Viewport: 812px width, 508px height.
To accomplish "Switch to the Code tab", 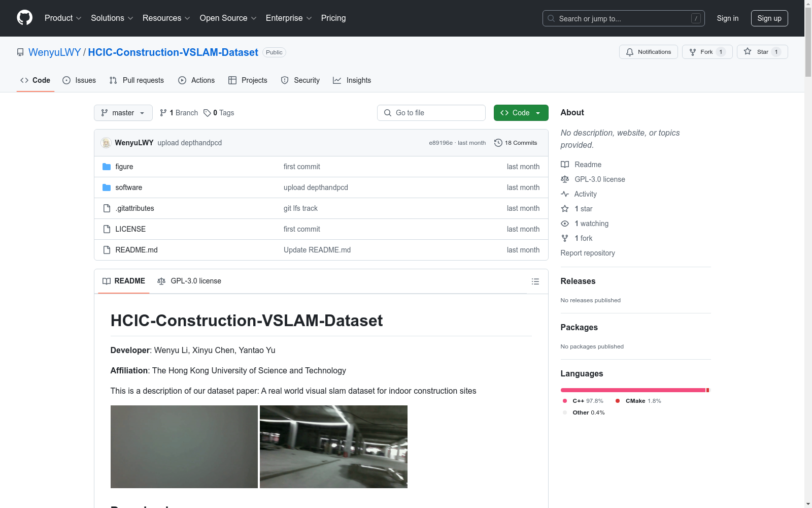I will coord(36,80).
